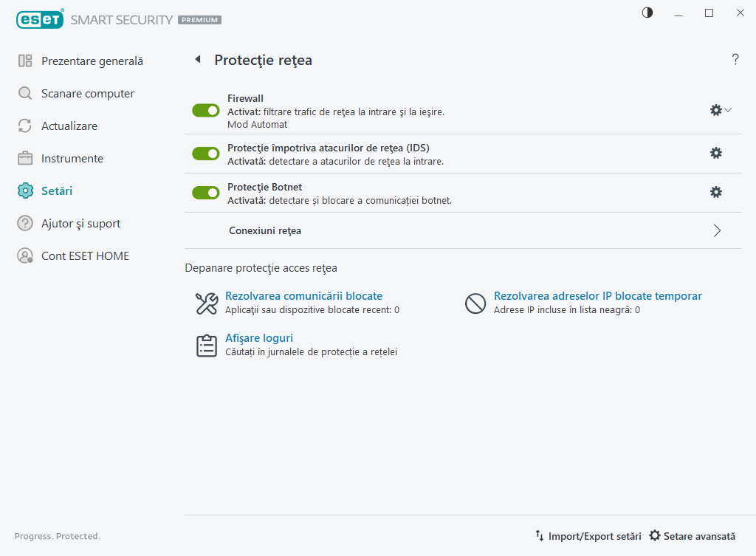
Task: Select Instrumente in the sidebar
Action: click(x=72, y=159)
